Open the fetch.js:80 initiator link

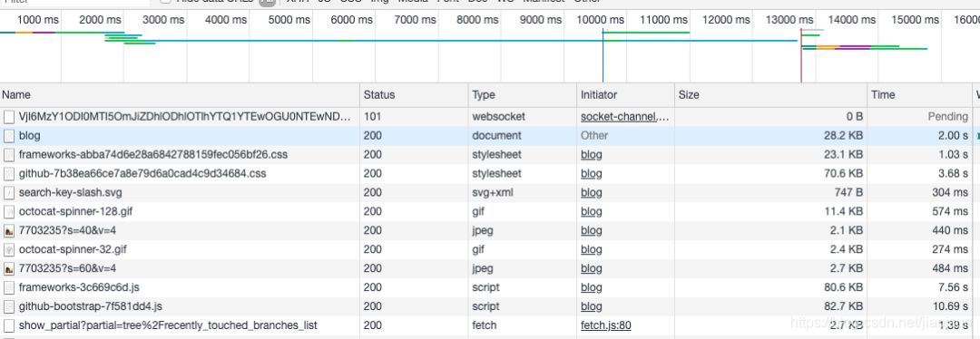605,326
